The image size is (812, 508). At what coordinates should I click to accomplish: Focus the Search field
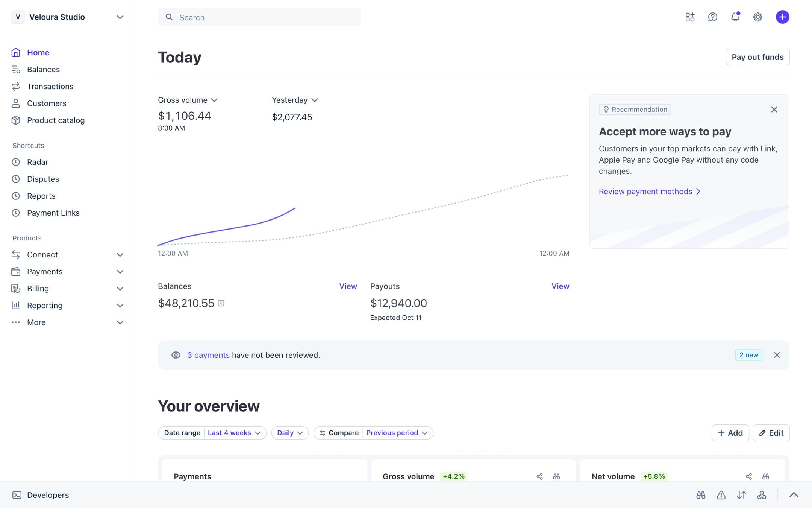(x=259, y=17)
